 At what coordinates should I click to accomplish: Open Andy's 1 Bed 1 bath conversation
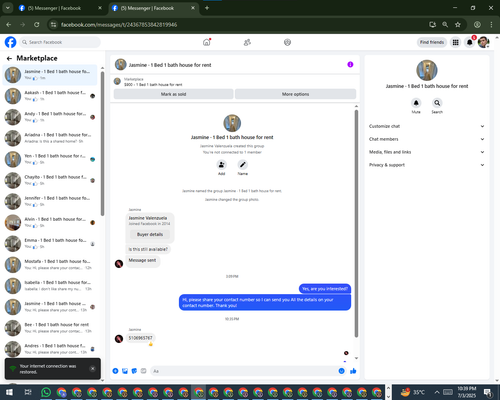pyautogui.click(x=50, y=117)
